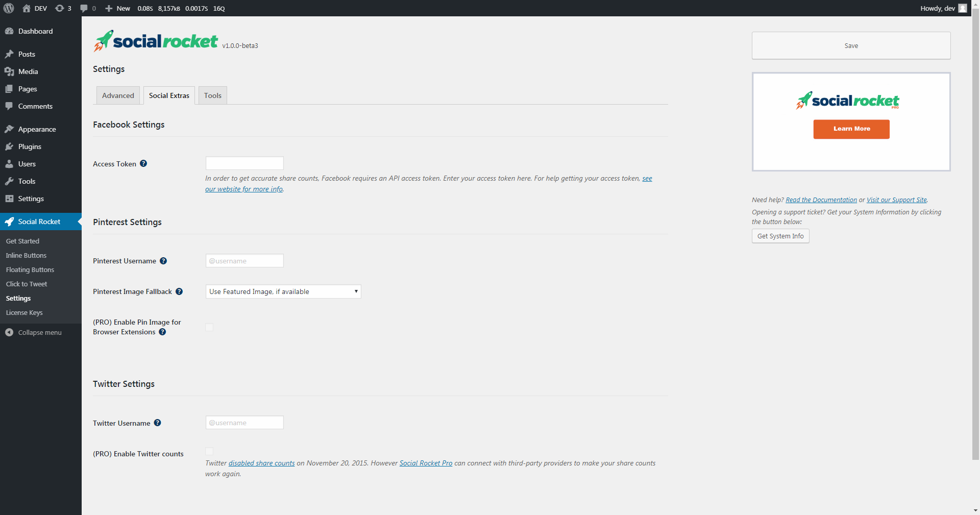Click the Settings sliders icon in sidebar
The height and width of the screenshot is (515, 980).
[9, 199]
